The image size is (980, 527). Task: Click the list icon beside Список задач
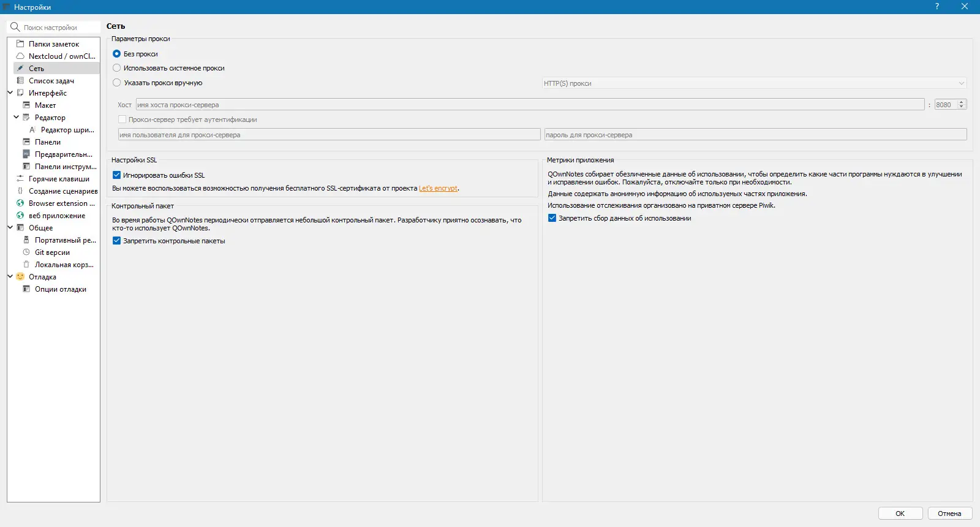click(20, 81)
